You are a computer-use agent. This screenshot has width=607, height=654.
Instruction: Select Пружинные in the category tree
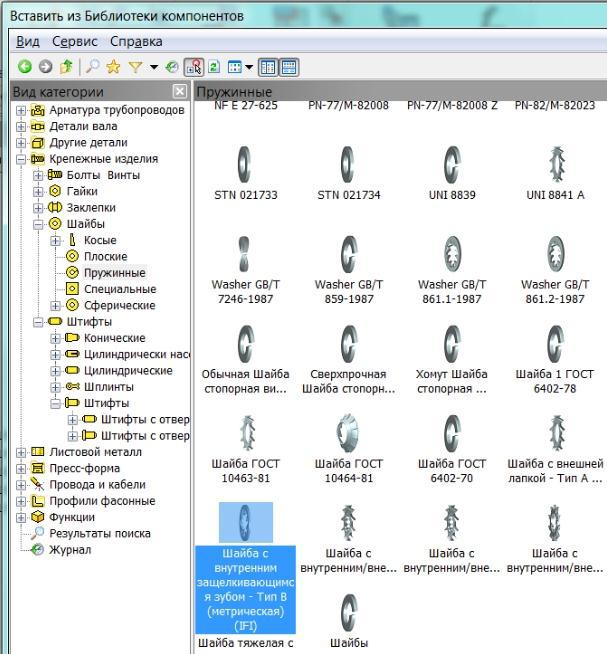(x=115, y=273)
